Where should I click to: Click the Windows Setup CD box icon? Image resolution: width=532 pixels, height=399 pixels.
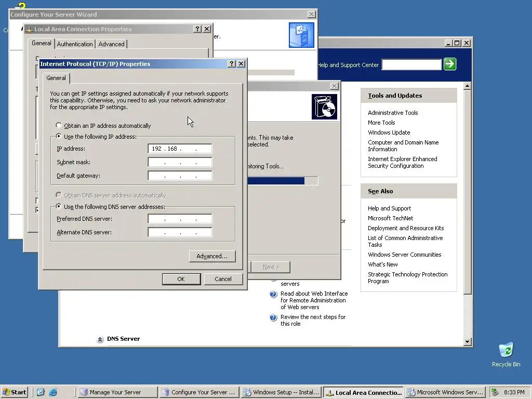tap(324, 107)
